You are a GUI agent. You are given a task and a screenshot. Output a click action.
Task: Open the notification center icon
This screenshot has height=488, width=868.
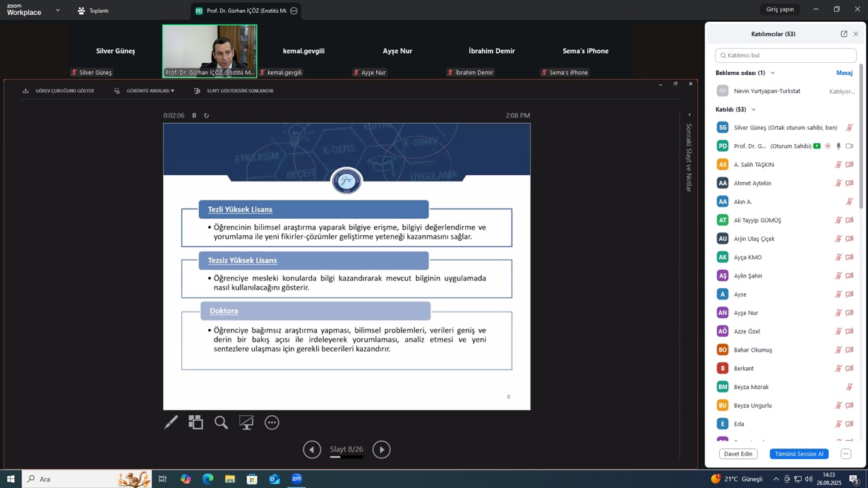tap(853, 479)
